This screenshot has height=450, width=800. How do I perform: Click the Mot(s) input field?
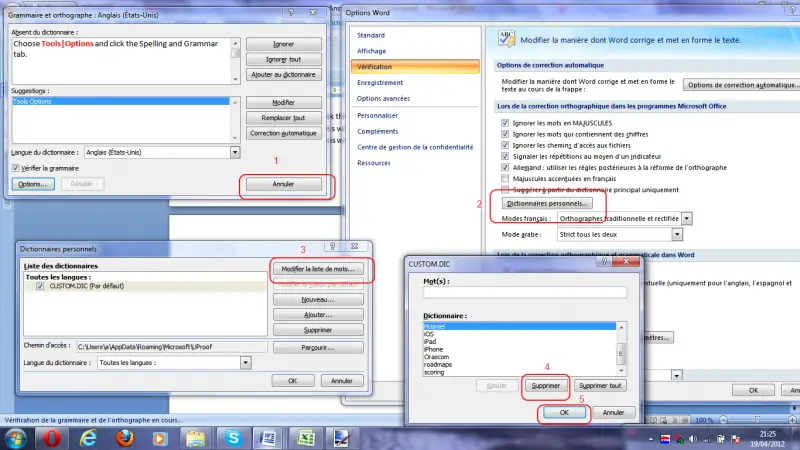[524, 292]
